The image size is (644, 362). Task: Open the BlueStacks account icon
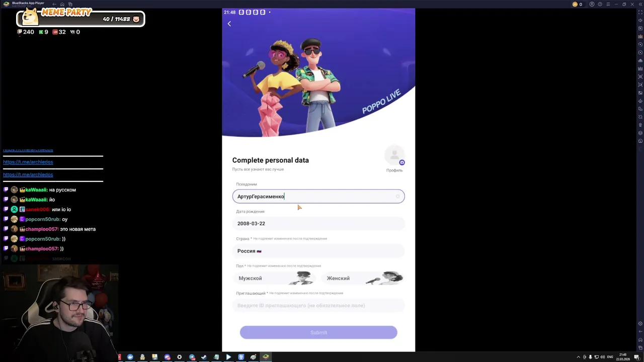(x=592, y=5)
